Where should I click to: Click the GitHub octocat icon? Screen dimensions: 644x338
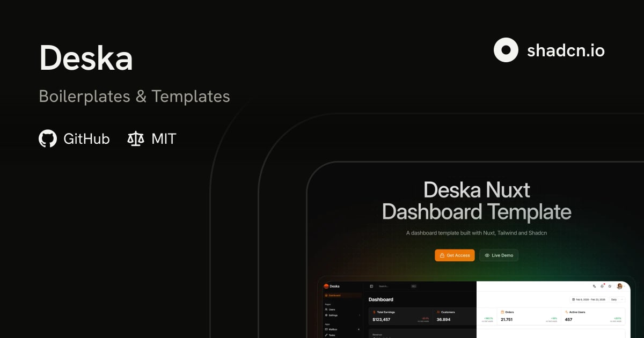[x=48, y=139]
